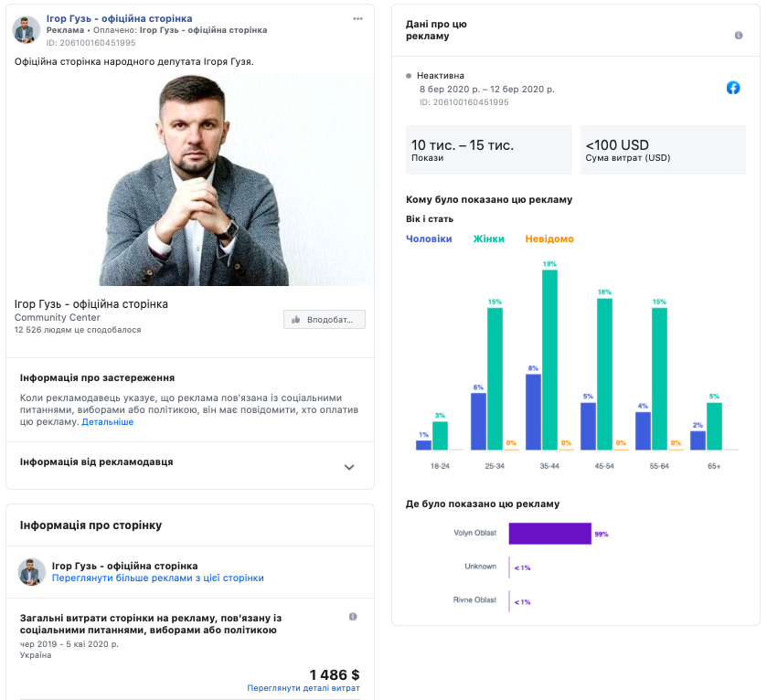Click the purple Volyn Oblast bar
This screenshot has height=700, width=767.
click(x=549, y=534)
